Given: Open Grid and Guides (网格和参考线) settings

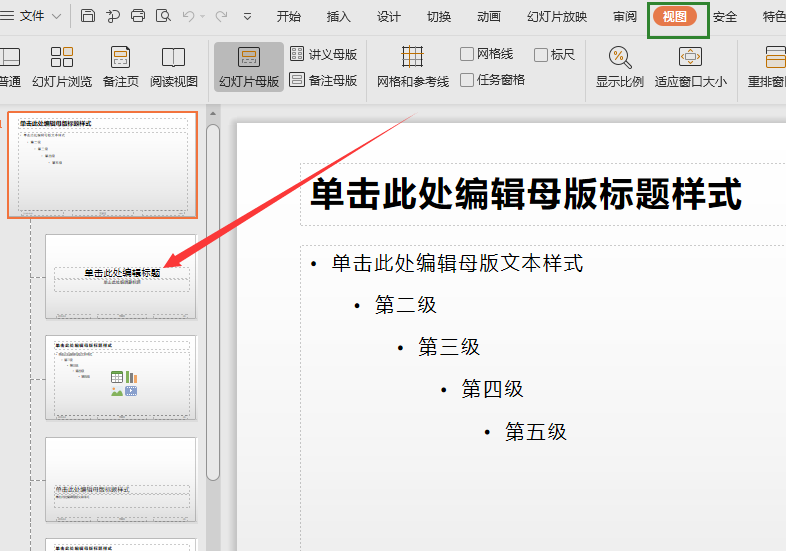Looking at the screenshot, I should (412, 66).
